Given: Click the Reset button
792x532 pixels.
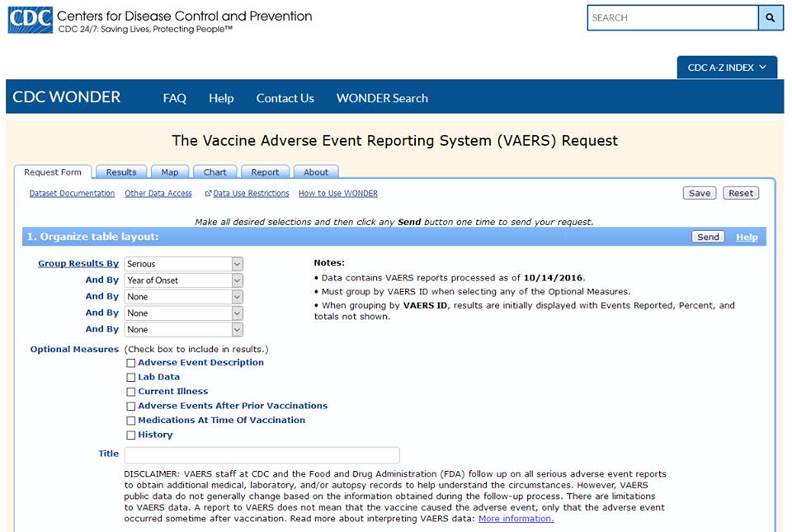Looking at the screenshot, I should pos(741,193).
